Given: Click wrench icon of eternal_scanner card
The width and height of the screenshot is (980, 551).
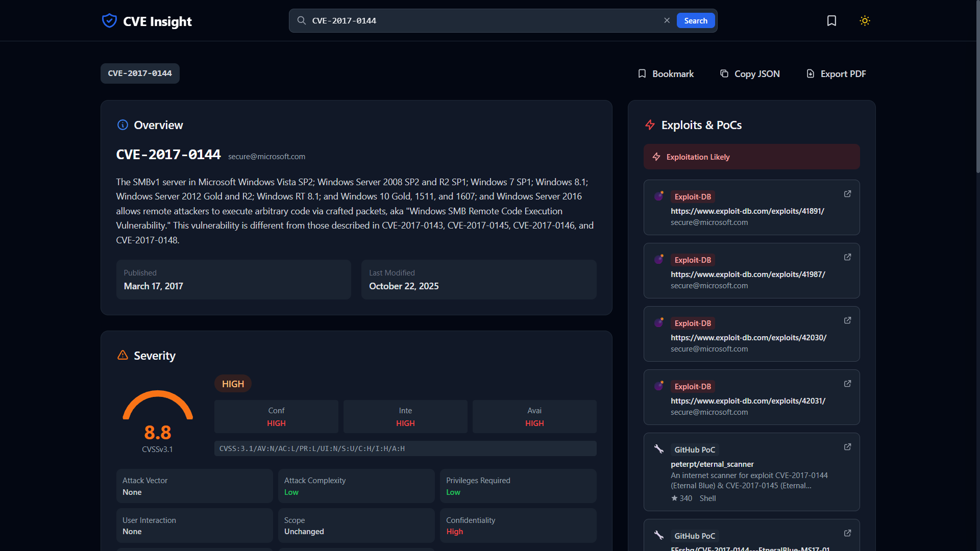Looking at the screenshot, I should click(x=659, y=449).
